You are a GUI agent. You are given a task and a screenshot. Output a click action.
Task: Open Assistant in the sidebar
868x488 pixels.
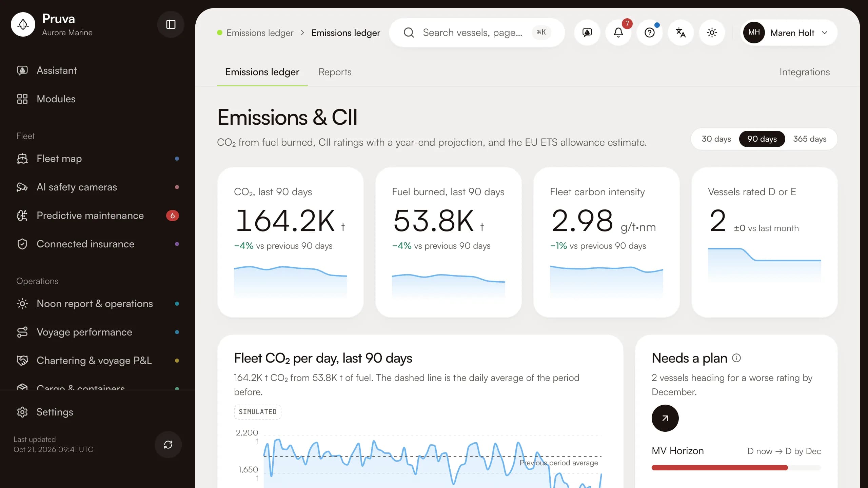point(98,70)
